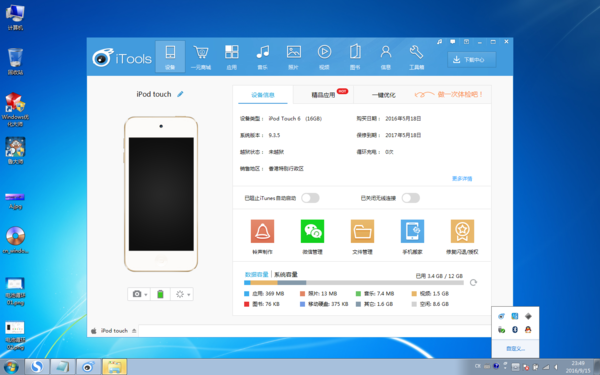Click the 音乐 7.4 MB legend entry

375,294
